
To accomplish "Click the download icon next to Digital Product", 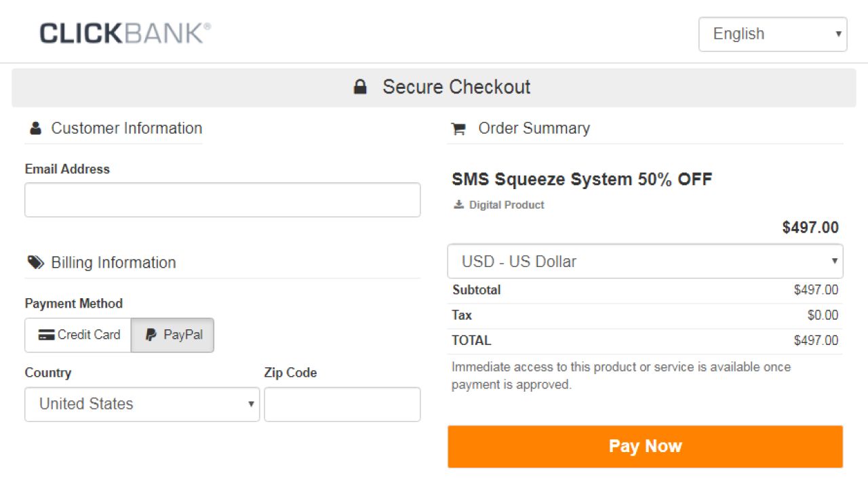I will 458,204.
